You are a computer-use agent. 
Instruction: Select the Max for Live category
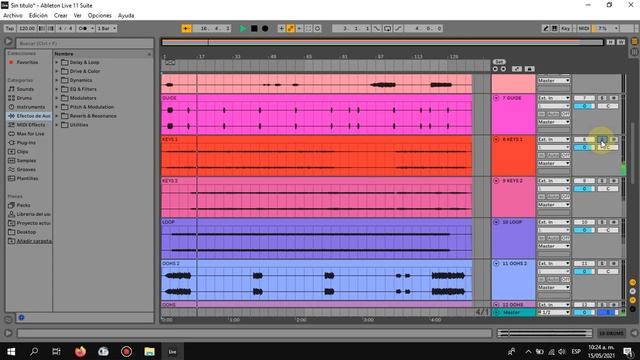tap(30, 134)
